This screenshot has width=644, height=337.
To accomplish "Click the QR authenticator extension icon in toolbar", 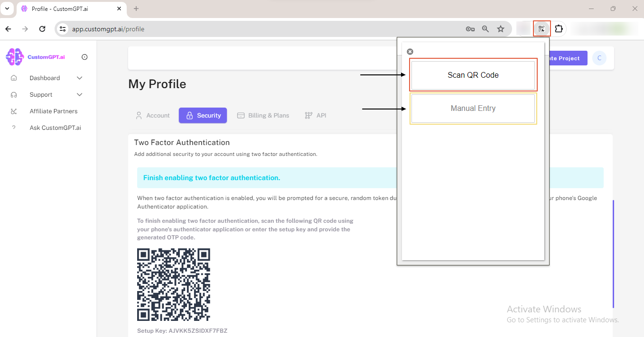I will tap(541, 28).
